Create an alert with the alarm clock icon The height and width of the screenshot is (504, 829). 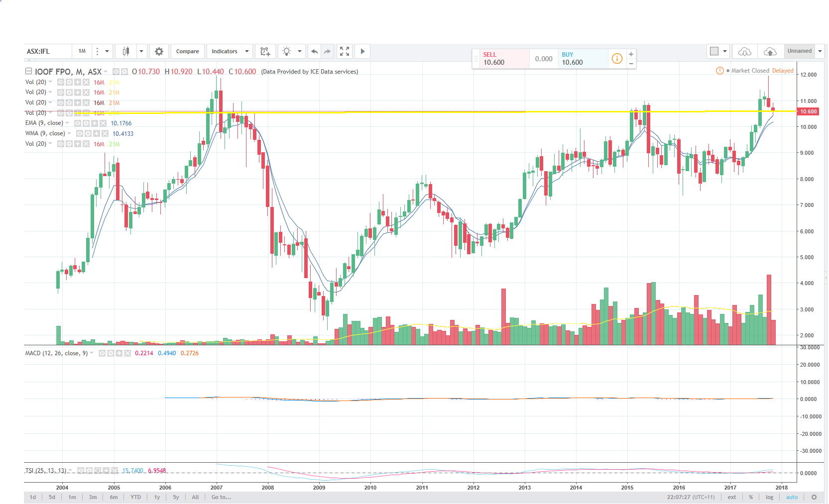click(x=265, y=51)
